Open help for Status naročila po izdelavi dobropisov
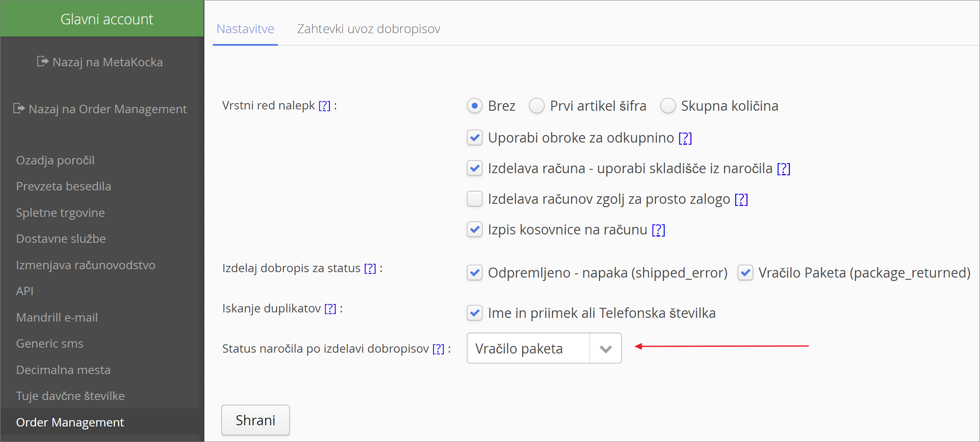980x442 pixels. click(439, 349)
